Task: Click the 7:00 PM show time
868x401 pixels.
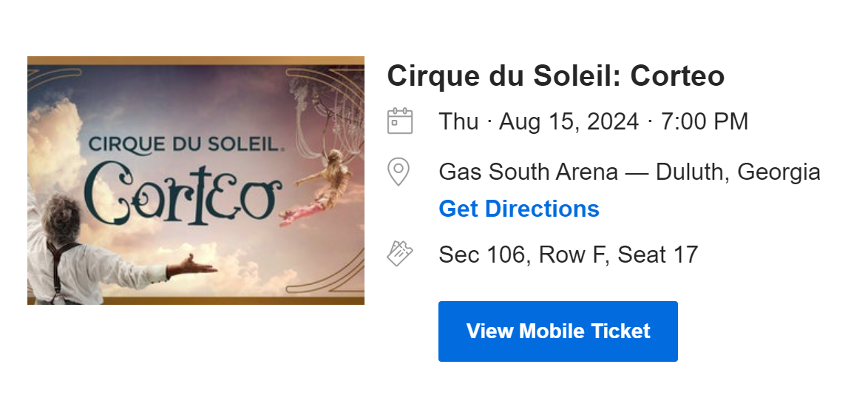Action: (x=705, y=121)
